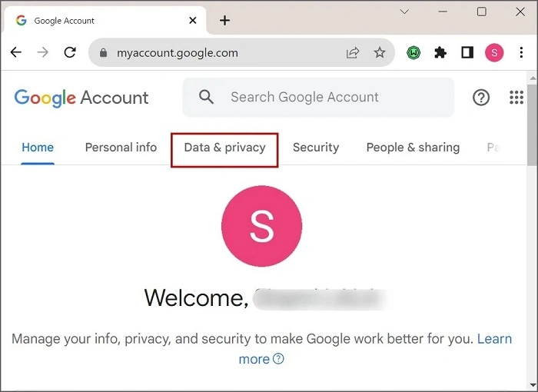Open the Google apps grid
Viewport: 538px width, 392px height.
[x=516, y=98]
